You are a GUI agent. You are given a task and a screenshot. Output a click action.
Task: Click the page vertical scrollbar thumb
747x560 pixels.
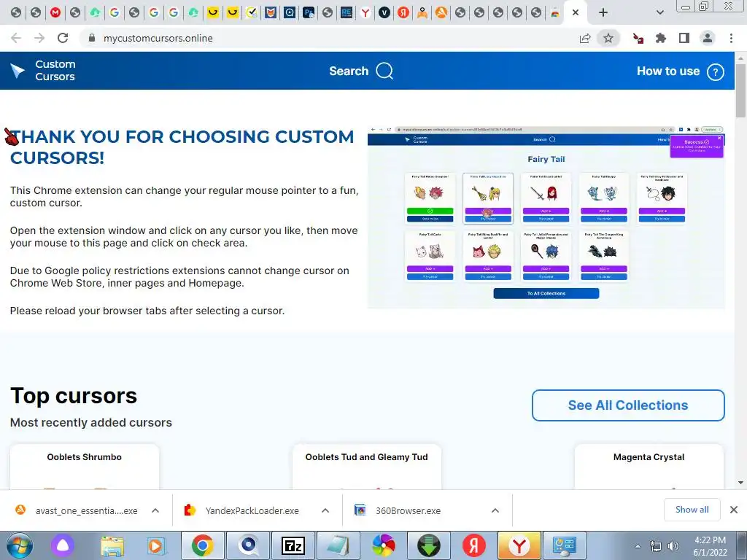(x=741, y=90)
